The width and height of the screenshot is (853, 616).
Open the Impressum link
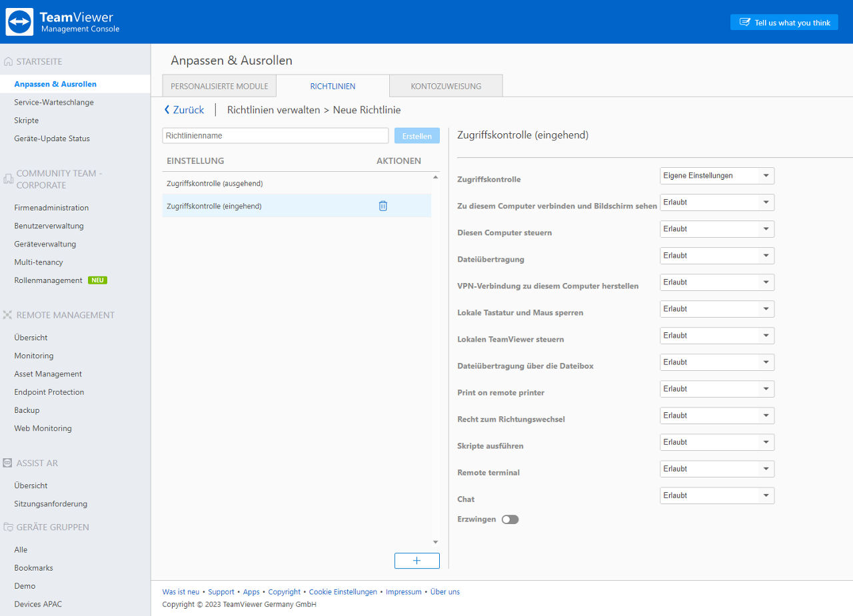click(x=404, y=591)
